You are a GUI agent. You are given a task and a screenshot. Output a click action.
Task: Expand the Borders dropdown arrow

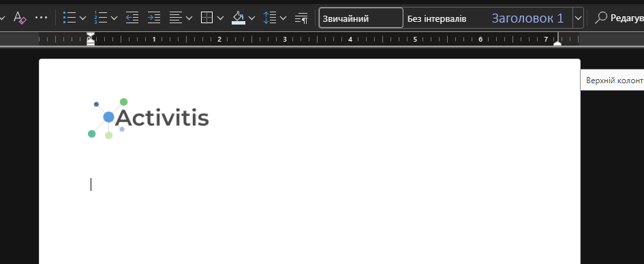220,18
